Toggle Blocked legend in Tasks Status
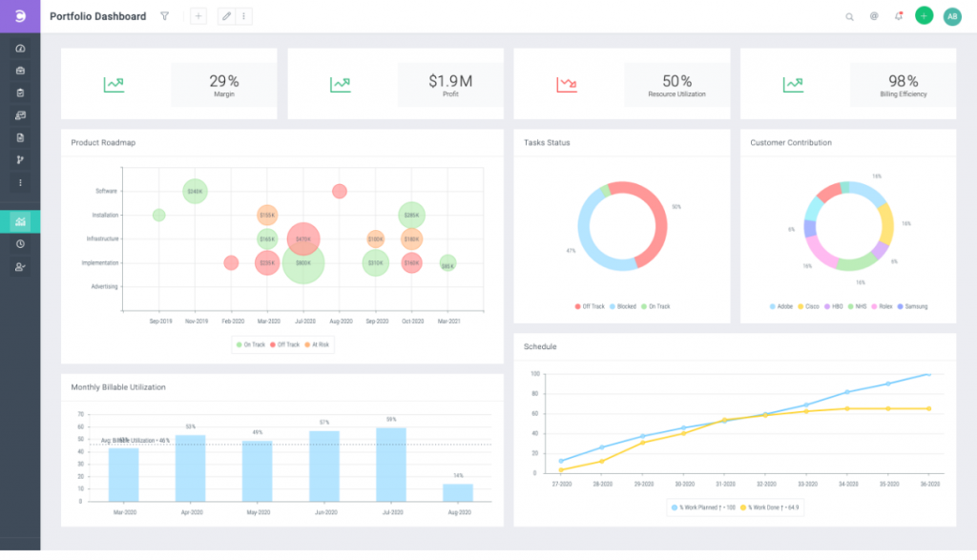The height and width of the screenshot is (560, 977). tap(623, 306)
